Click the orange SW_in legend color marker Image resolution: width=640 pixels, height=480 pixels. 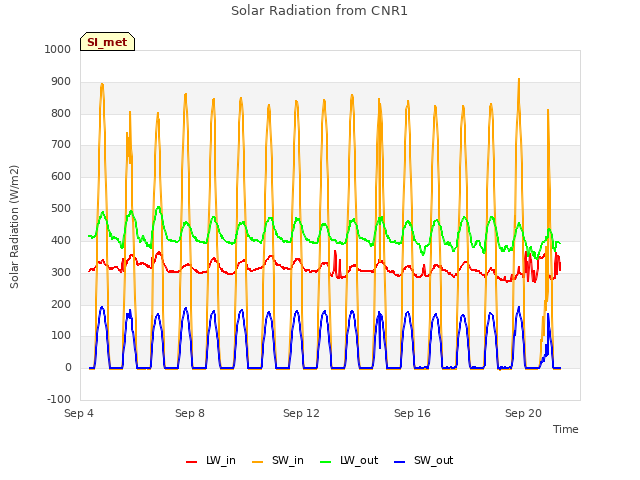[258, 462]
